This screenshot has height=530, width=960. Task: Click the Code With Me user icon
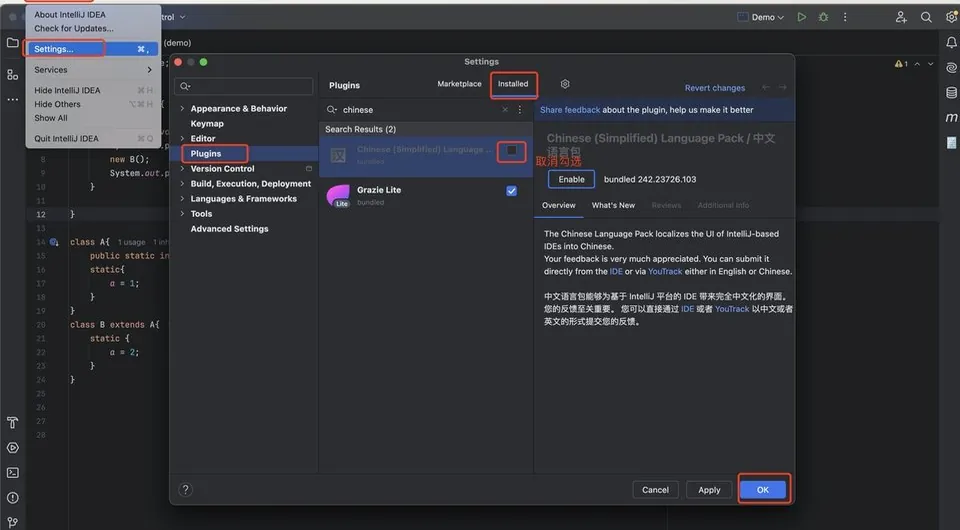click(901, 17)
